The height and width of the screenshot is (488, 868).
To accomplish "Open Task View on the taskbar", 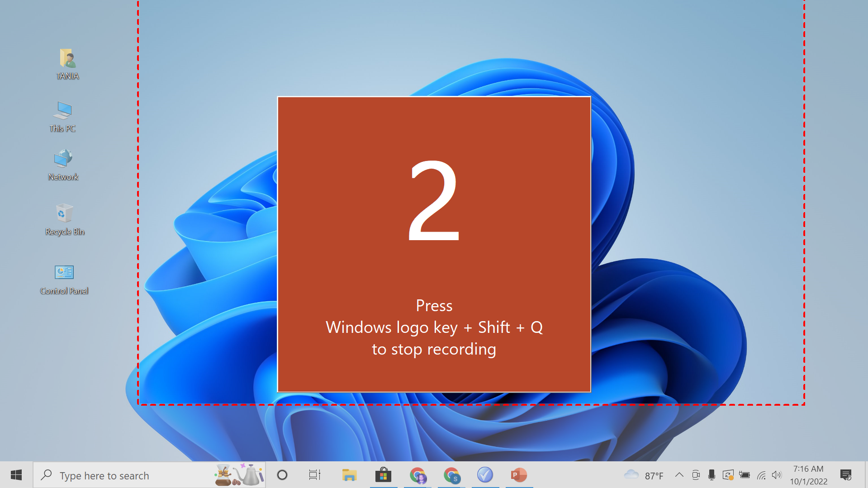I will [x=315, y=475].
